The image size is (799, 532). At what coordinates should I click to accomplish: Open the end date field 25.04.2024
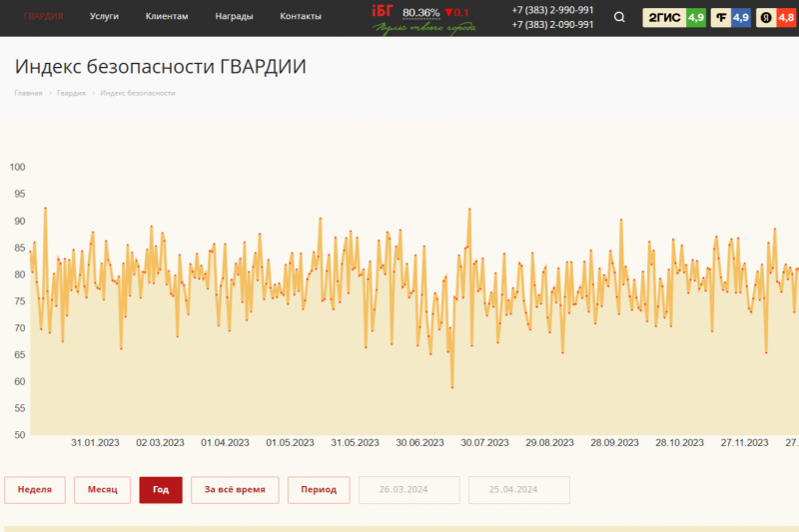click(518, 490)
